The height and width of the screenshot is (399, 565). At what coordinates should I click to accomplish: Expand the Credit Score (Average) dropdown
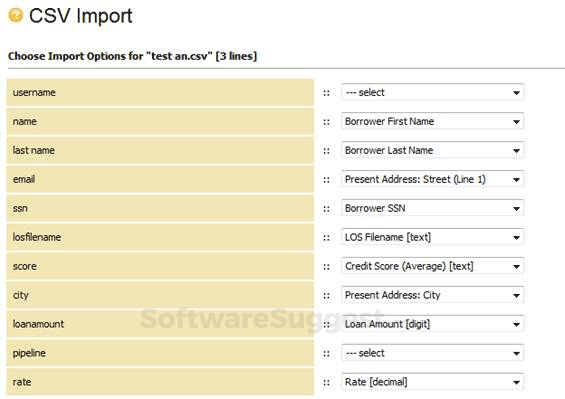coord(432,266)
